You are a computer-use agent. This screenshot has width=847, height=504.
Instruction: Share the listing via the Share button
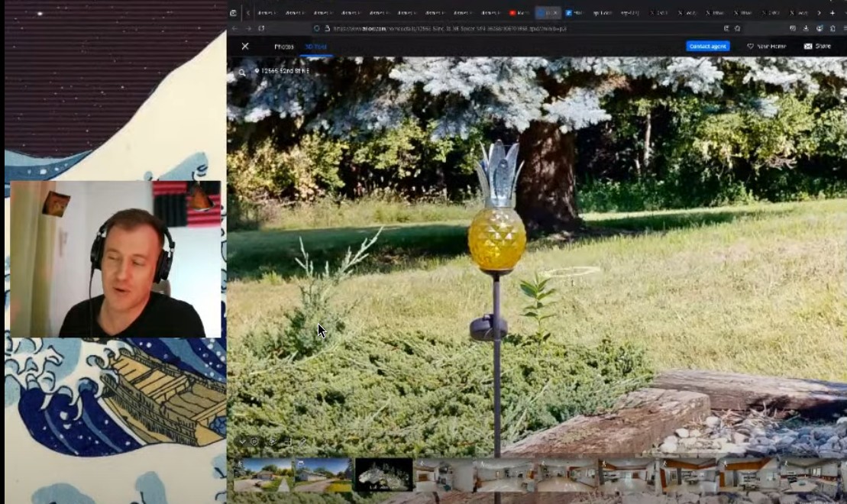pyautogui.click(x=817, y=47)
